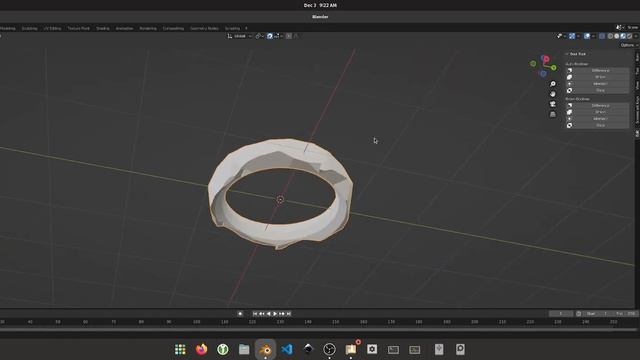640x360 pixels.
Task: Switch to the Modeling workspace tab
Action: pos(7,28)
